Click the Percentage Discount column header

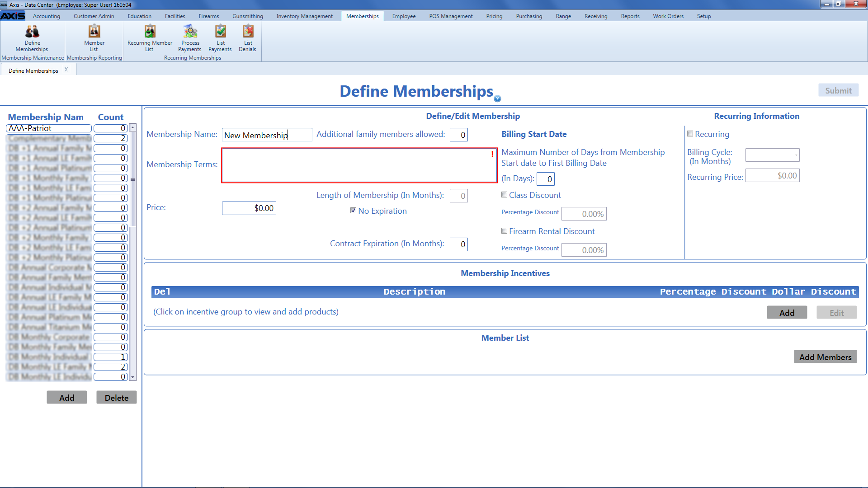tap(712, 291)
